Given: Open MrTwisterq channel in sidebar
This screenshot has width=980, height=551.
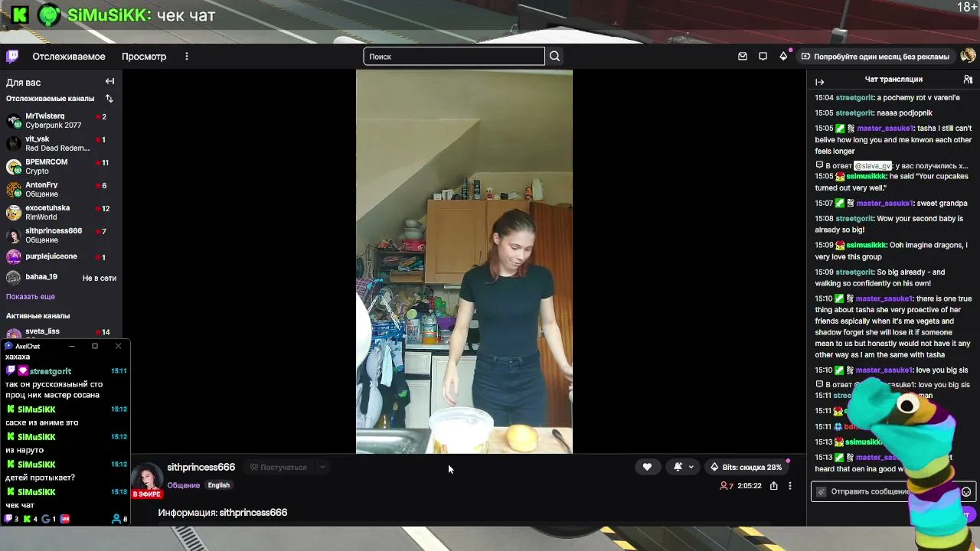Looking at the screenshot, I should pos(61,120).
